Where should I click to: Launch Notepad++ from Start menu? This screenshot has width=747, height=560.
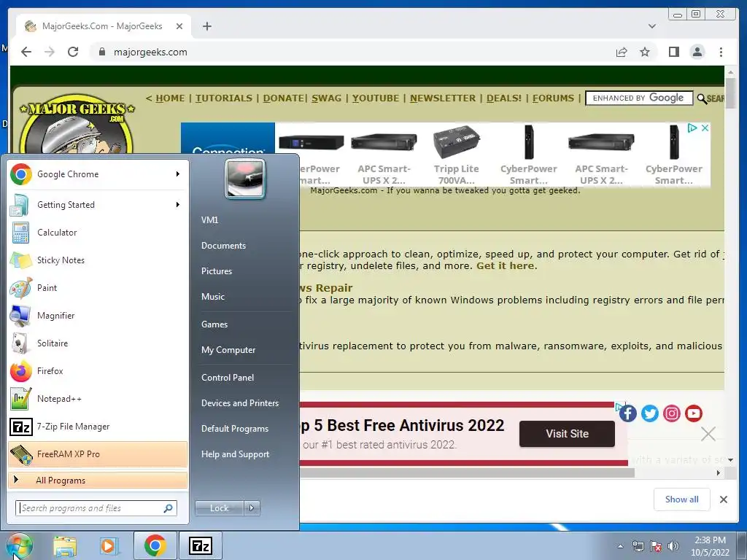(98, 399)
